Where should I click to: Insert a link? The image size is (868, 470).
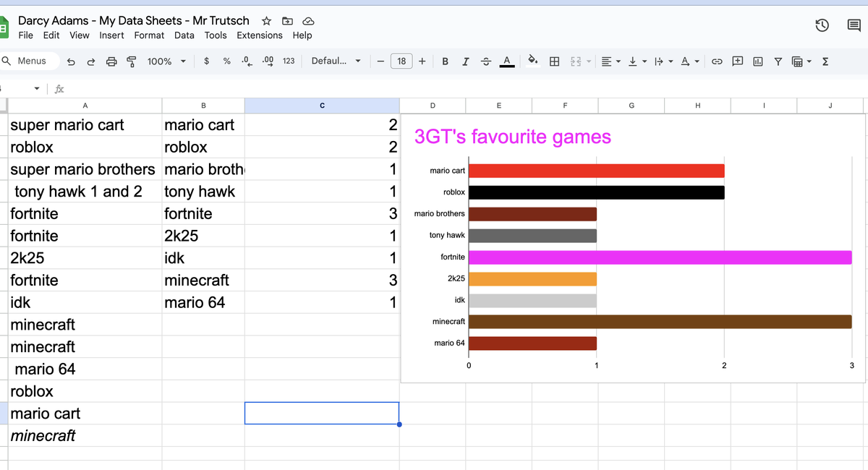pyautogui.click(x=718, y=61)
